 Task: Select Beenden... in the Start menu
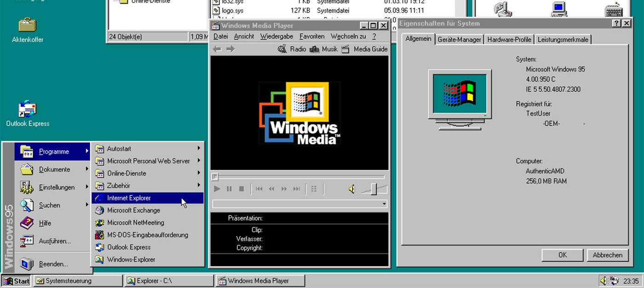(52, 264)
